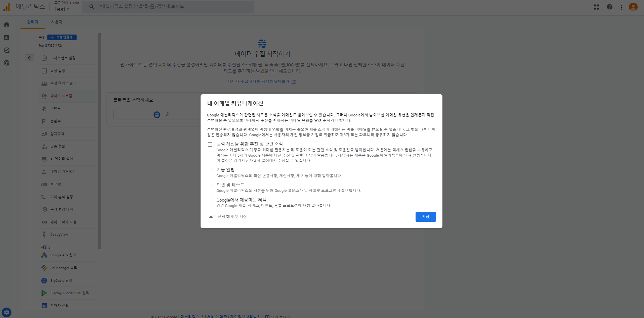Image resolution: width=644 pixels, height=318 pixels.
Task: Open the Home icon in the left rail
Action: point(6,24)
